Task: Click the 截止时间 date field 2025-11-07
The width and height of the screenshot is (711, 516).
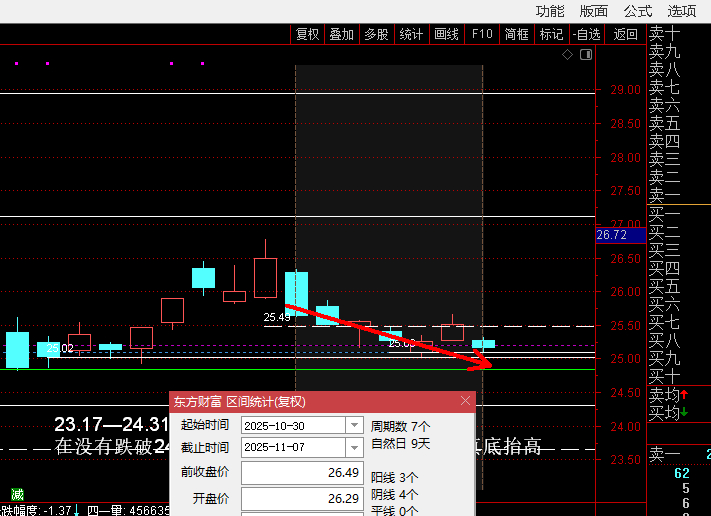Action: tap(294, 448)
